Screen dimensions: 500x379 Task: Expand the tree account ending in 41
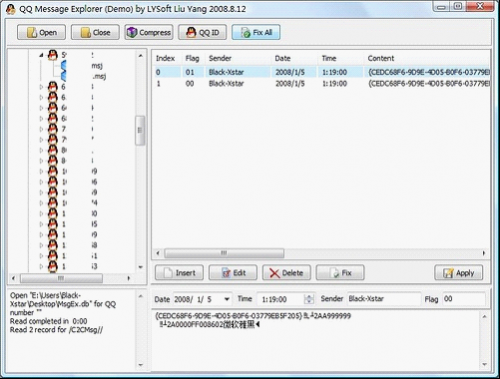(x=41, y=256)
